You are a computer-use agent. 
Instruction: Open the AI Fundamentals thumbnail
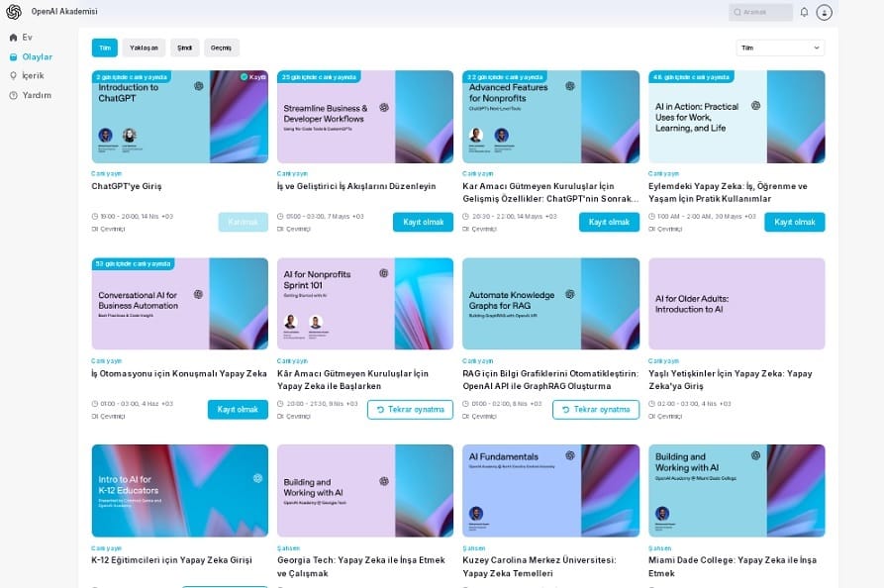(x=550, y=490)
